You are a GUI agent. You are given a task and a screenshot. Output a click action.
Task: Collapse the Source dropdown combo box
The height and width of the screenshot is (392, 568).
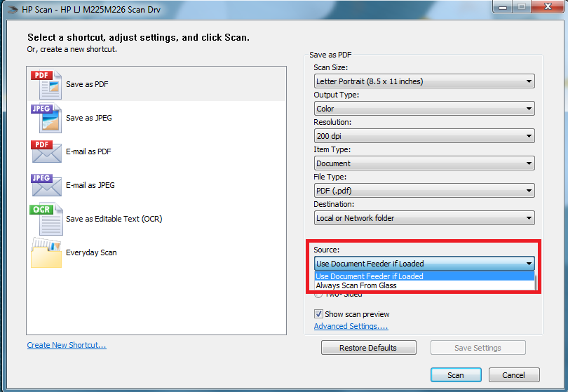(x=424, y=264)
